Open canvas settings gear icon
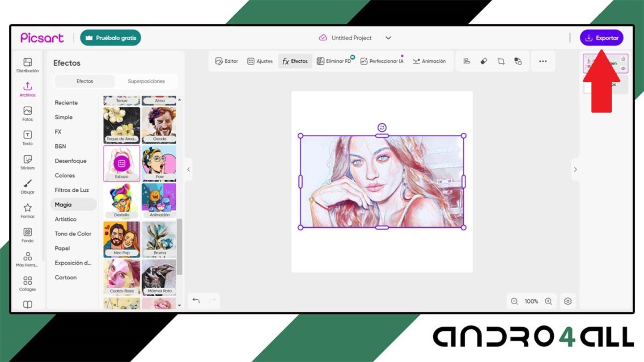This screenshot has height=362, width=644. [568, 301]
